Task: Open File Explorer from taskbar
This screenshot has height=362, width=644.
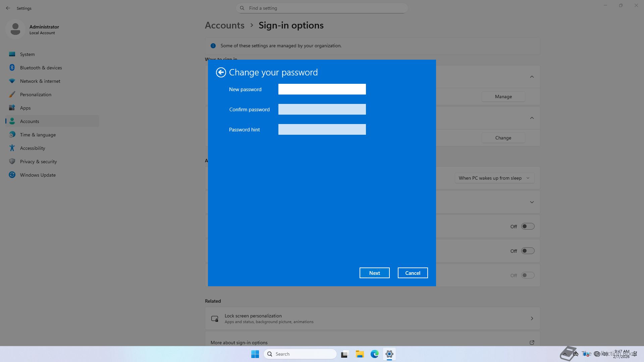Action: [360, 354]
